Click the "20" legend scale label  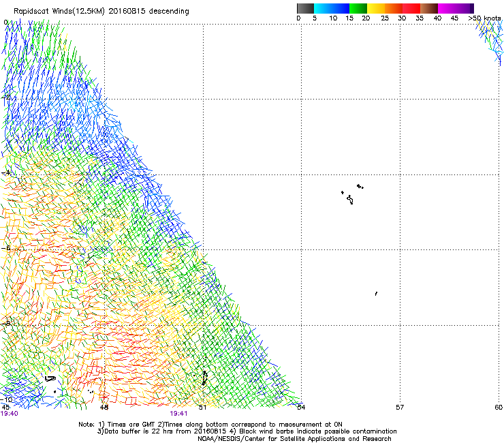[366, 18]
